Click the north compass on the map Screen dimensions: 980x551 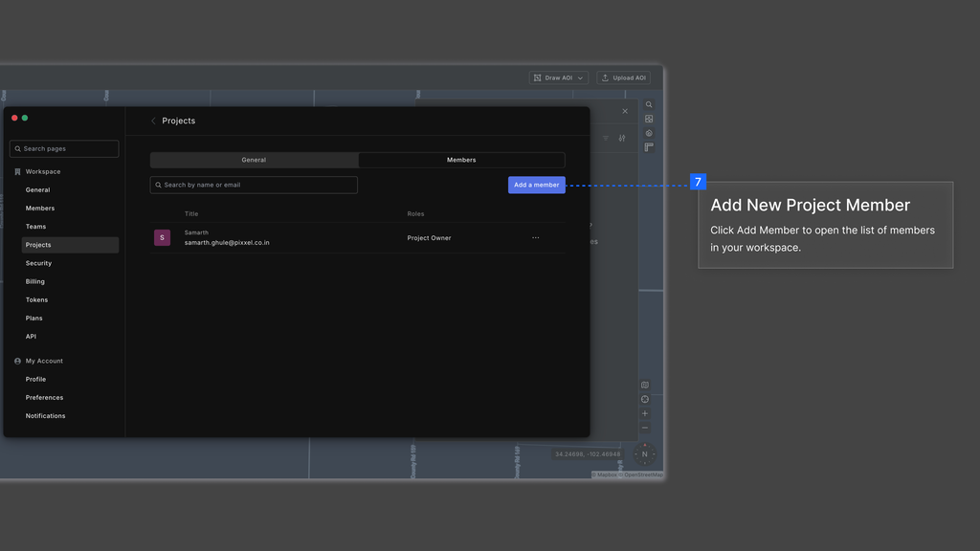coord(644,454)
